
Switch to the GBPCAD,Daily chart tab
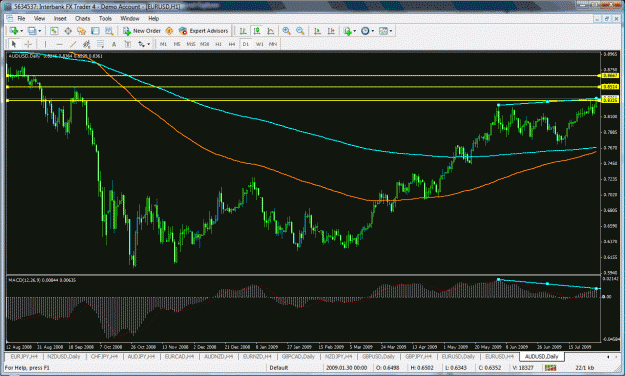(x=298, y=356)
